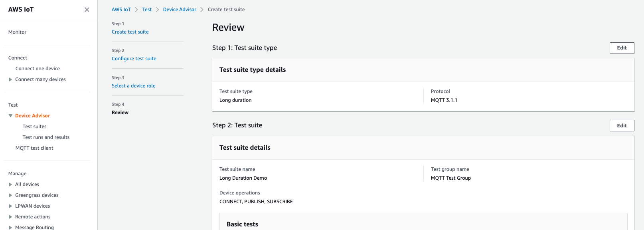Expand Greengrass devices section
Image resolution: width=644 pixels, height=230 pixels.
coord(10,195)
